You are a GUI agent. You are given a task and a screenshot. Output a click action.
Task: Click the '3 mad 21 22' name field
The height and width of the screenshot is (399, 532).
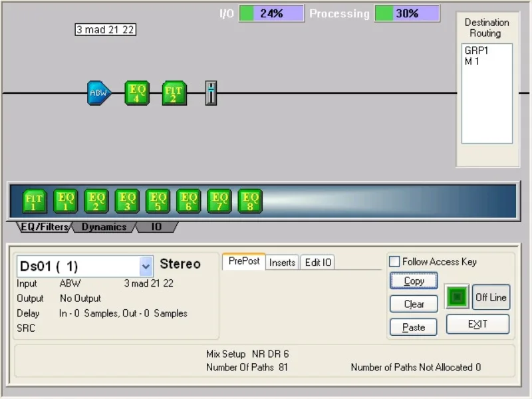click(x=106, y=30)
